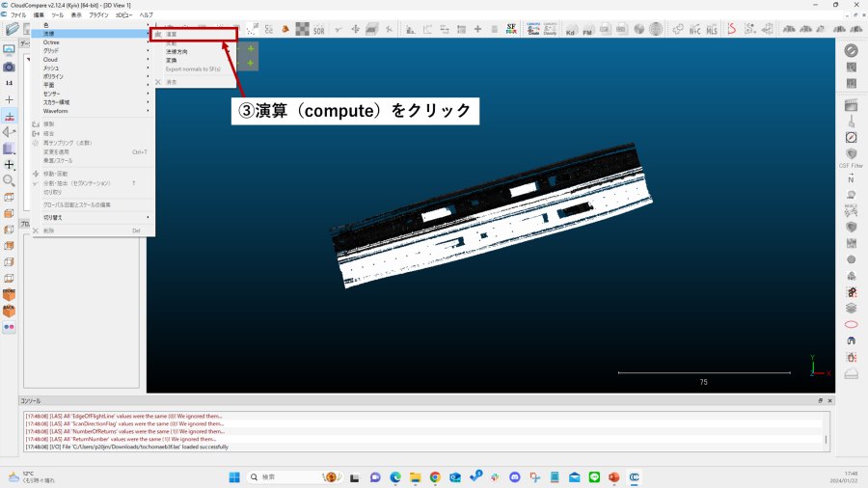Click the 'EdgeOfFlightLine' console log line
The image size is (868, 488).
124,416
